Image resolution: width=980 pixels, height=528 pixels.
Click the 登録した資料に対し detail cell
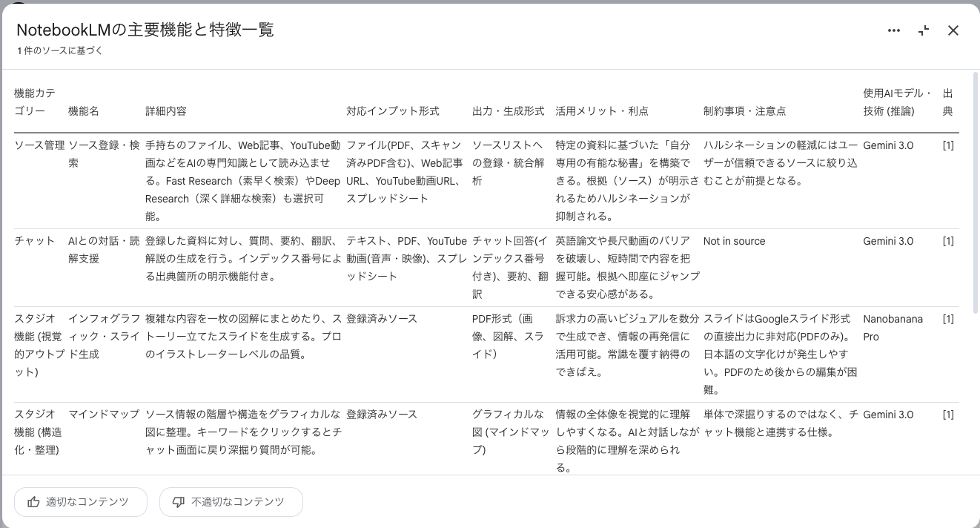click(243, 259)
